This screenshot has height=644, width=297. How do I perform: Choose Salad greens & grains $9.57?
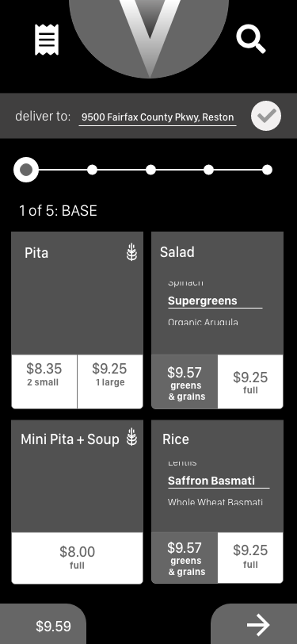(185, 381)
